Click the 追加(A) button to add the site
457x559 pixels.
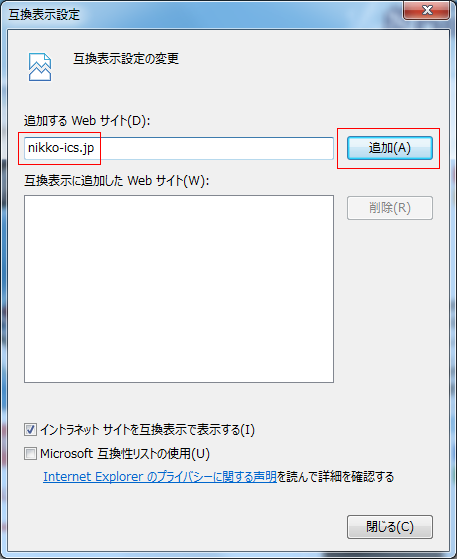point(390,148)
